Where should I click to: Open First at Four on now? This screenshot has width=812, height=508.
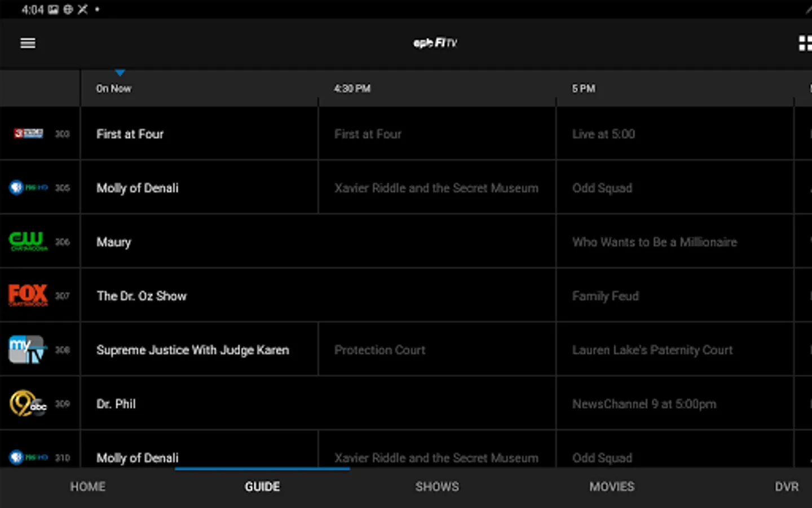click(199, 134)
